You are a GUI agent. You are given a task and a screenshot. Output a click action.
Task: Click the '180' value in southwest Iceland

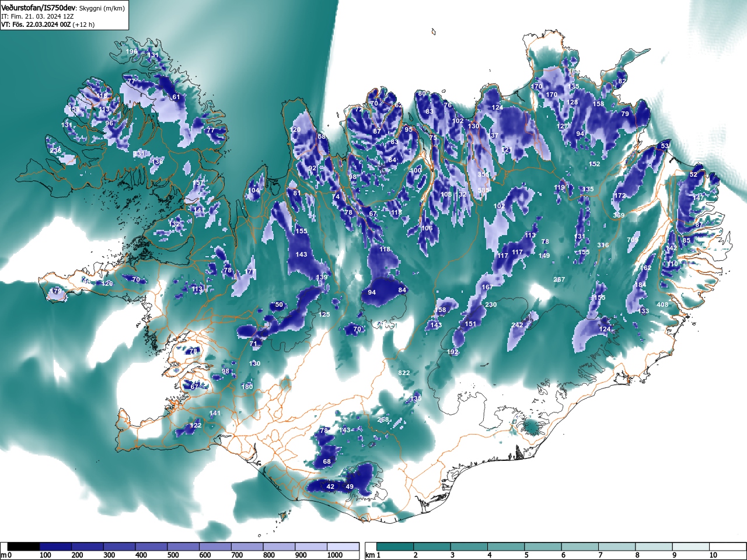coord(247,387)
